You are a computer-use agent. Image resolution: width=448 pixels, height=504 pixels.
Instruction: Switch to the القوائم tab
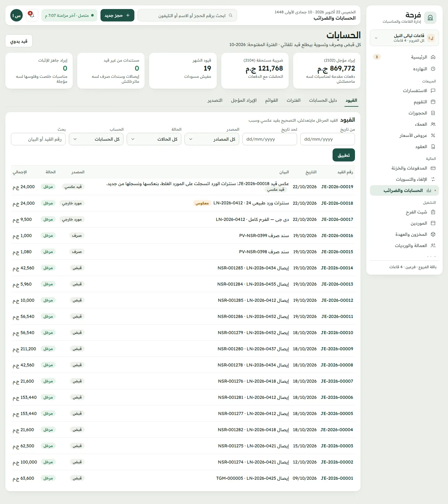click(x=272, y=100)
